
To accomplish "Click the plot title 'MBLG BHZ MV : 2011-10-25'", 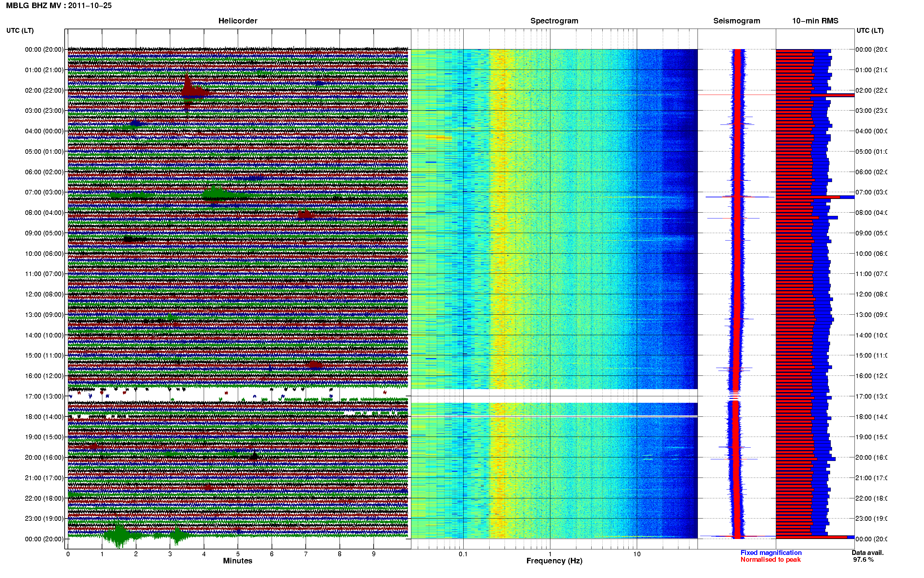I will [59, 5].
